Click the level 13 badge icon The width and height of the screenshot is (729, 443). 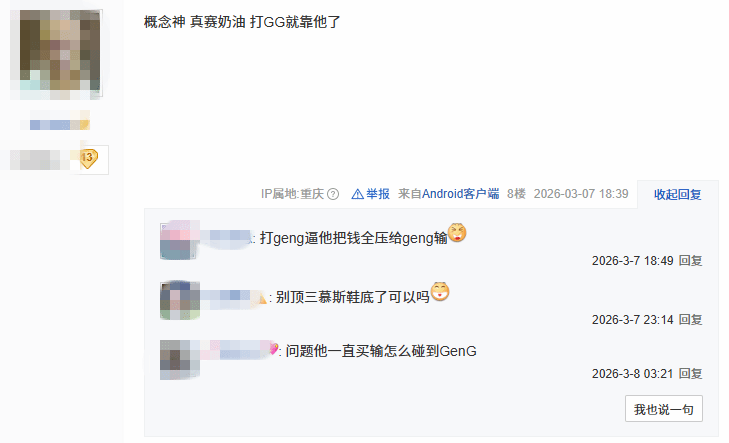[88, 159]
